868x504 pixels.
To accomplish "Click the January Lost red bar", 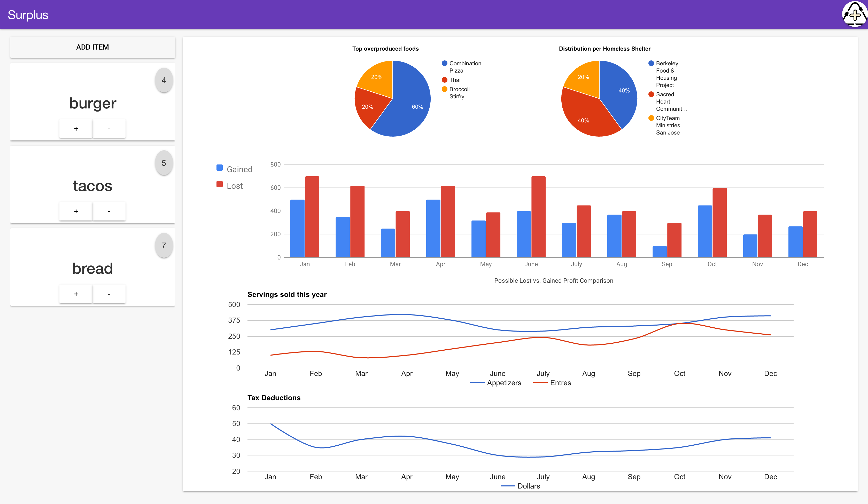I will (312, 217).
